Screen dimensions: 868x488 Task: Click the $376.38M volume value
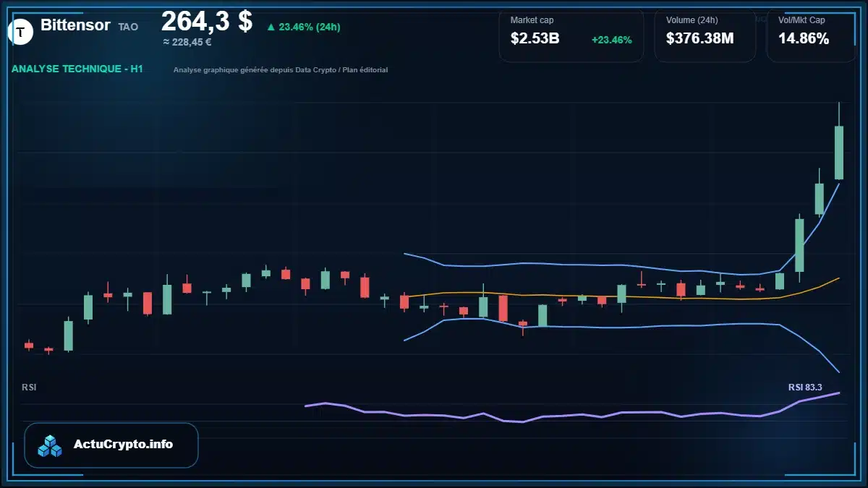pyautogui.click(x=699, y=39)
